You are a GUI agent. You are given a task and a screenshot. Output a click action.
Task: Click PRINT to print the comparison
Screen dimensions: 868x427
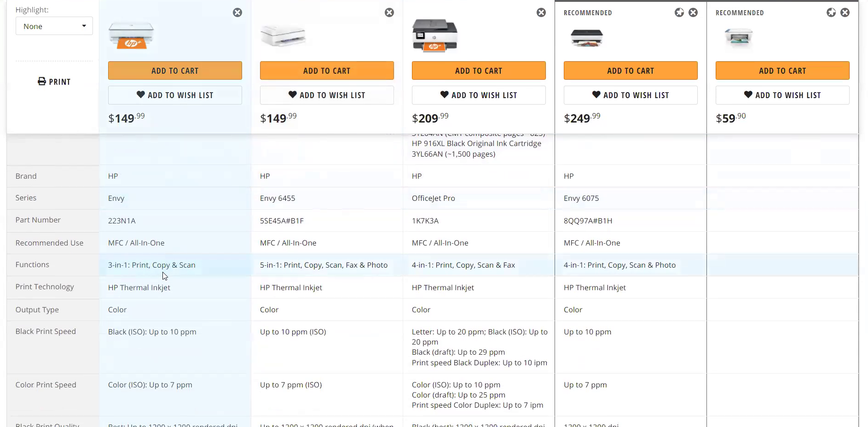(54, 82)
